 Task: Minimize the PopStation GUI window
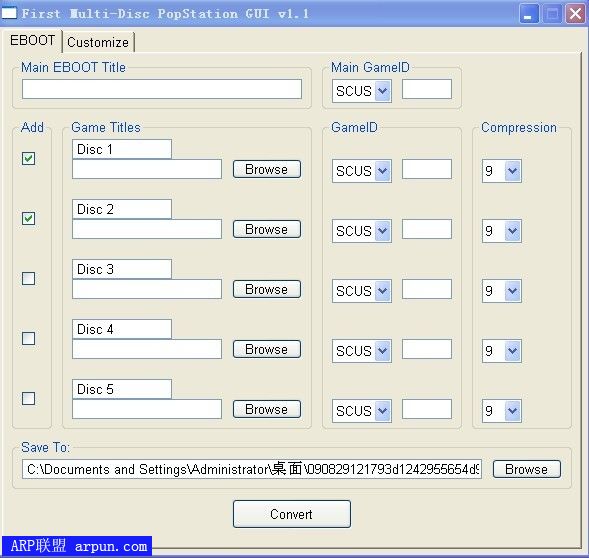point(529,14)
